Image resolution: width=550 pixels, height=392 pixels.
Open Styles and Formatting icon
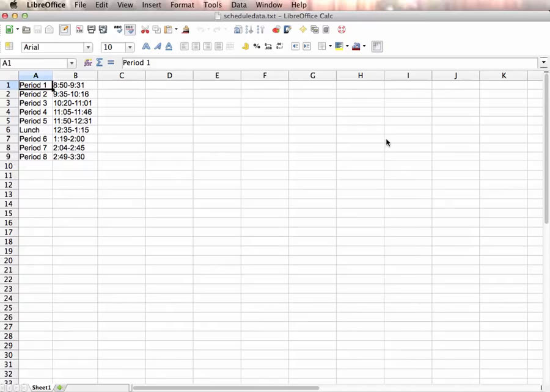click(x=9, y=46)
